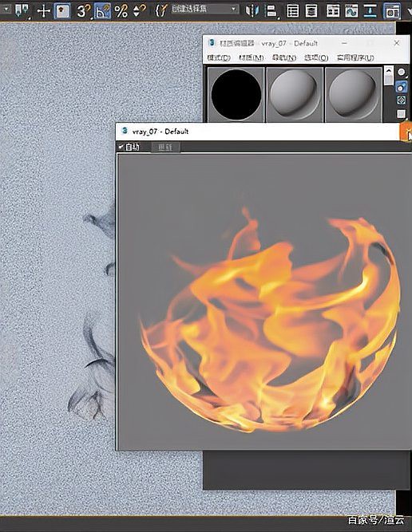
Task: Open the Material Editor toolbar button
Action: point(391,10)
